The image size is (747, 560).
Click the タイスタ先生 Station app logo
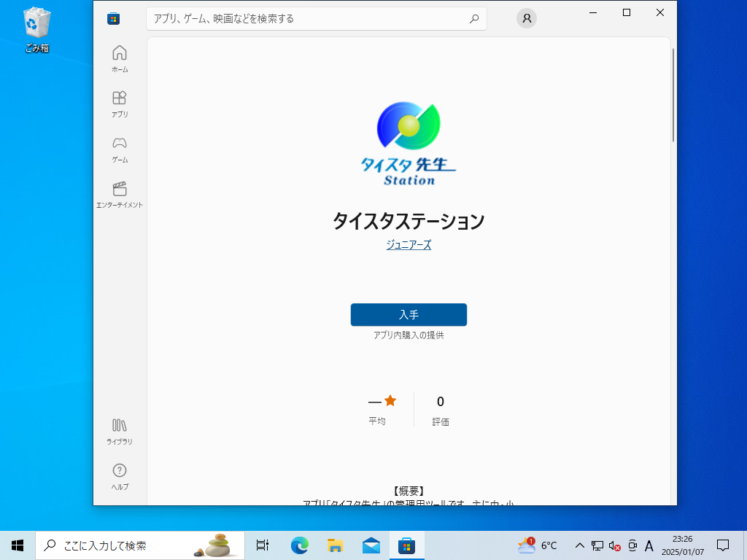[409, 144]
